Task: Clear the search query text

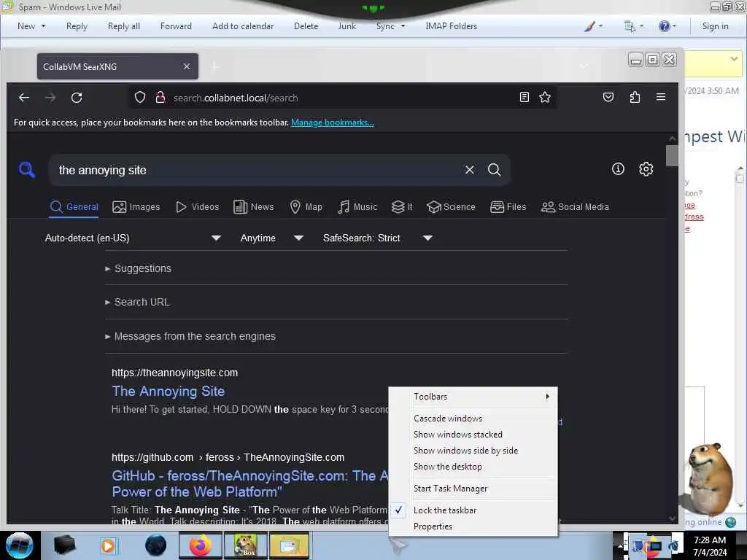Action: tap(469, 169)
